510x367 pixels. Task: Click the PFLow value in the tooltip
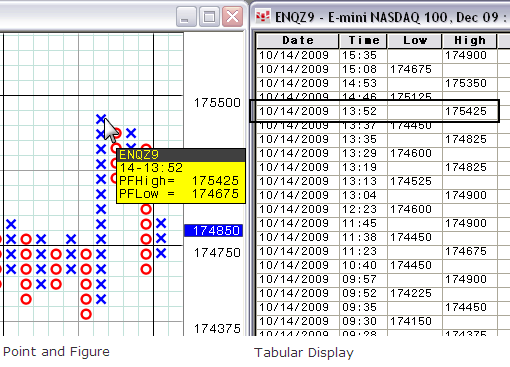215,194
